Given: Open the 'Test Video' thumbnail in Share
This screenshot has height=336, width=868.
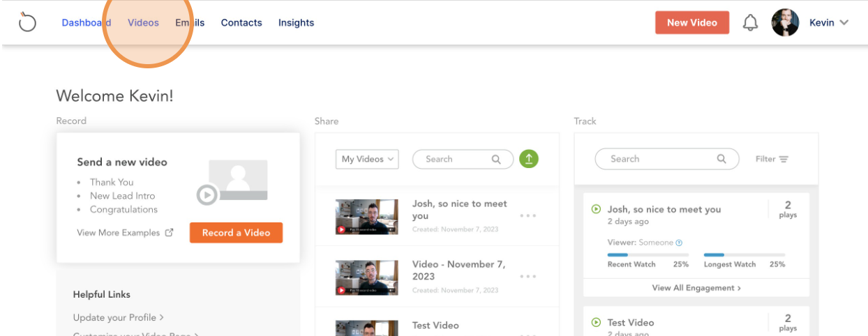Looking at the screenshot, I should [367, 328].
